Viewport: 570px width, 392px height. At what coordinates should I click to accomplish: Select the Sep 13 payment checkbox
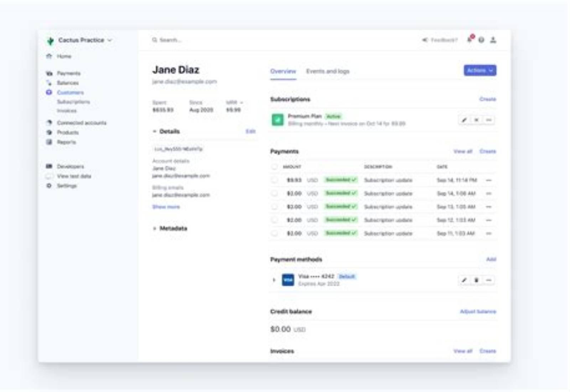pyautogui.click(x=274, y=207)
